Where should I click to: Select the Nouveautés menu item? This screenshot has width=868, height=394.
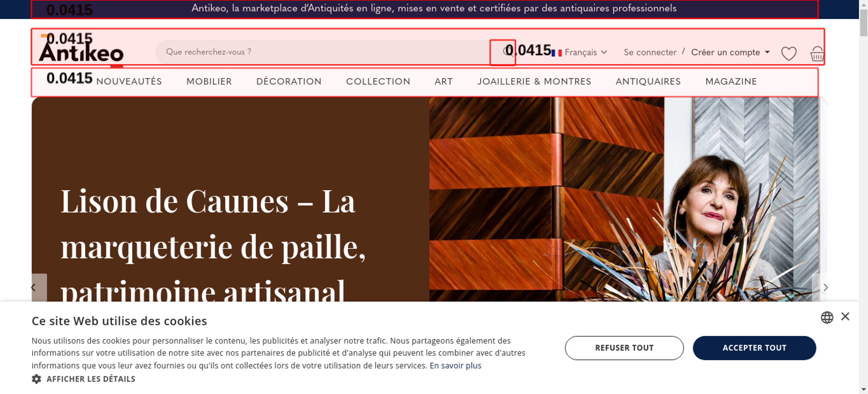[x=129, y=82]
